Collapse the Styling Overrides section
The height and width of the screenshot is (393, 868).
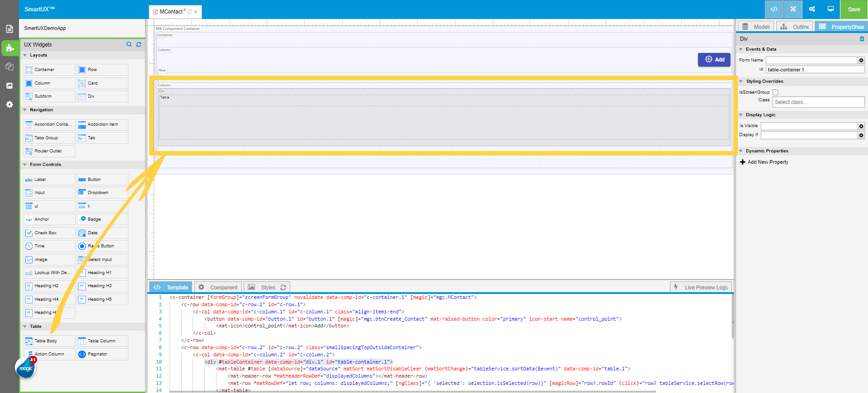741,81
